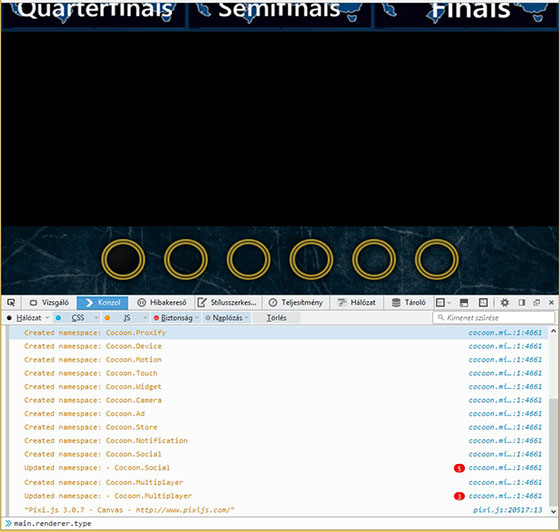Toggle the Naplózás logging filter
Viewport: 560px width, 532px height.
pos(225,317)
